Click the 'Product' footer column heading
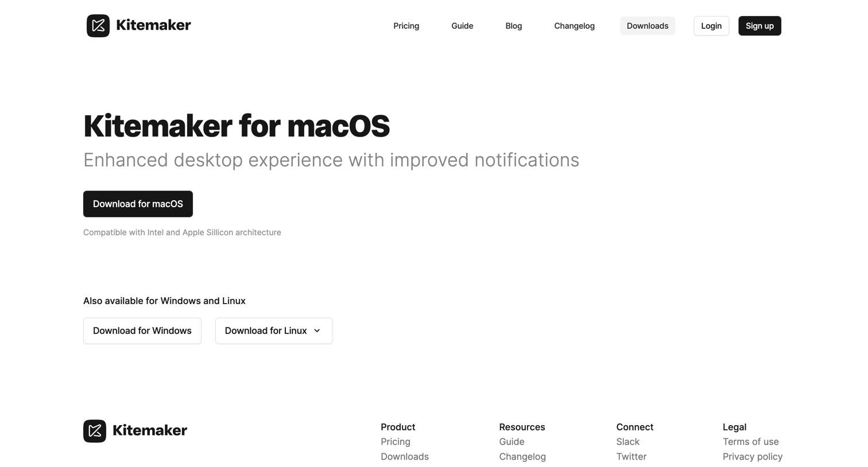The height and width of the screenshot is (467, 868). [398, 427]
